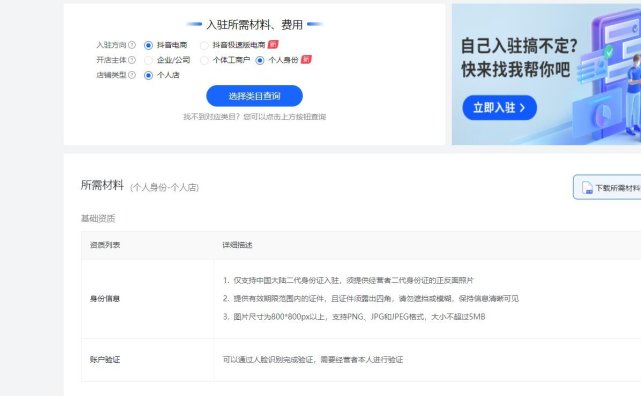The width and height of the screenshot is (641, 396).
Task: Click the text 仅支持中国大陆二代身份证入驻
Action: click(x=286, y=280)
